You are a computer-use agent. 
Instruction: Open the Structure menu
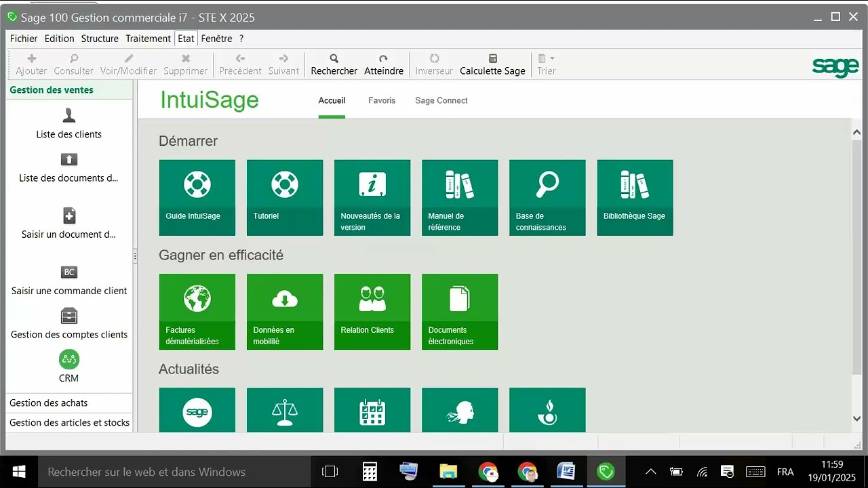100,39
